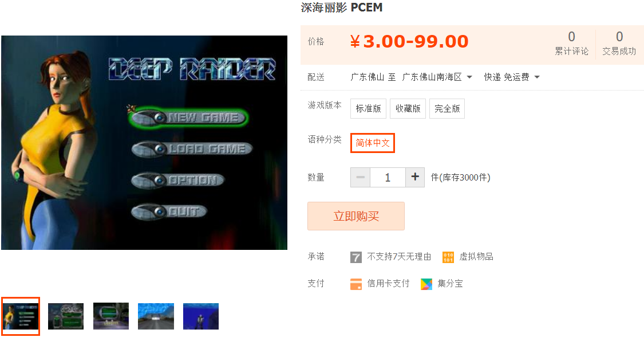Open the 交易成功 transactions count
644x337 pixels.
point(619,43)
